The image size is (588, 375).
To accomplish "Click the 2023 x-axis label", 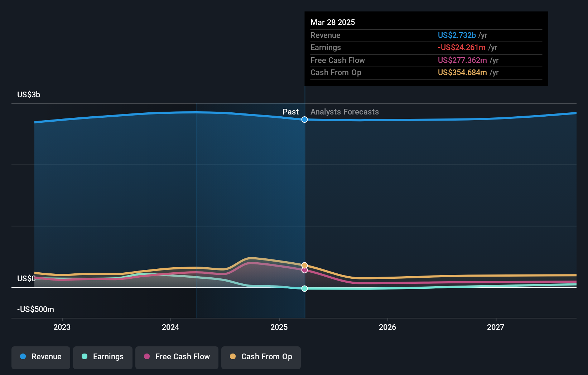I will click(62, 327).
